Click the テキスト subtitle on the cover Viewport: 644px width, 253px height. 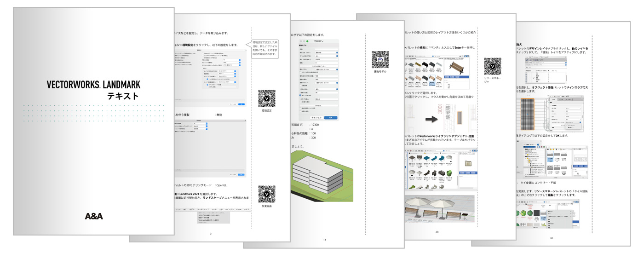click(123, 96)
